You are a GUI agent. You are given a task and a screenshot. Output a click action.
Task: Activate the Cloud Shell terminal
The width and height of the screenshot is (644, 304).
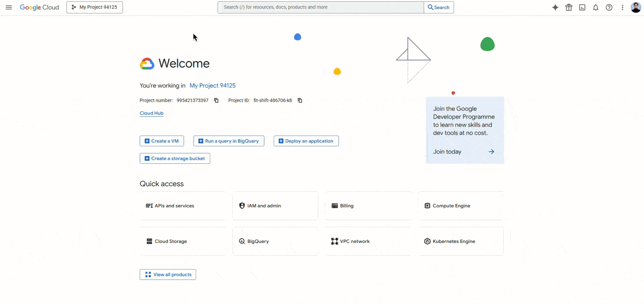582,7
